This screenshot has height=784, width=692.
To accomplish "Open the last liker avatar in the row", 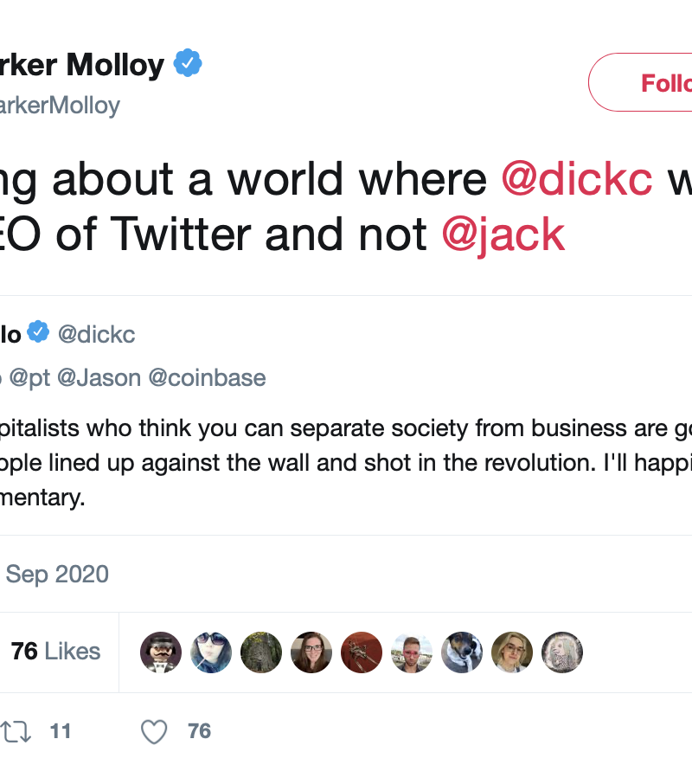I will pos(562,652).
